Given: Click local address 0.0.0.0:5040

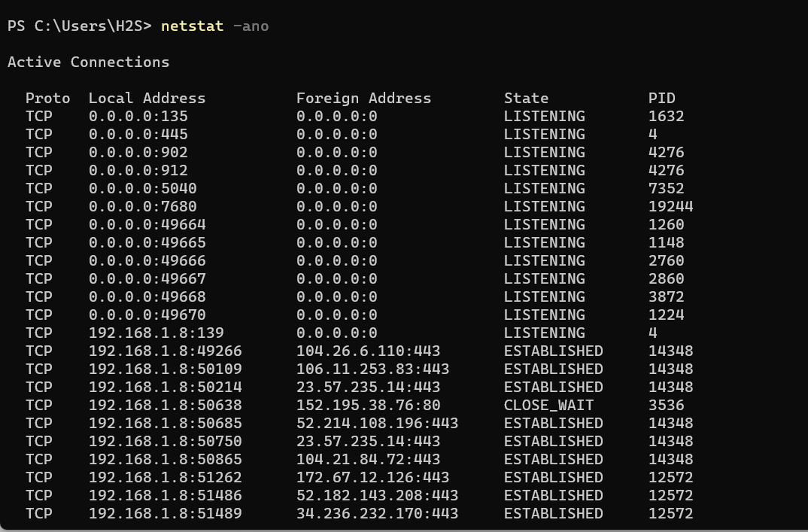Looking at the screenshot, I should [x=142, y=188].
